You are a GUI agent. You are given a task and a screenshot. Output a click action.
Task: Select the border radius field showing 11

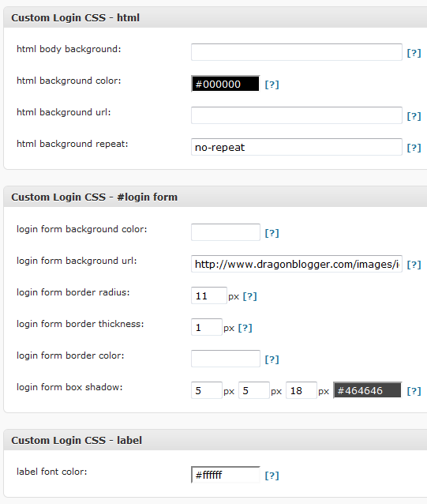(209, 295)
